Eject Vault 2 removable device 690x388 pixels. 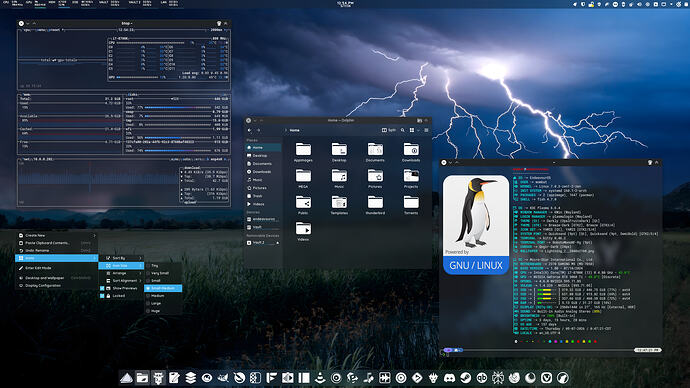278,243
